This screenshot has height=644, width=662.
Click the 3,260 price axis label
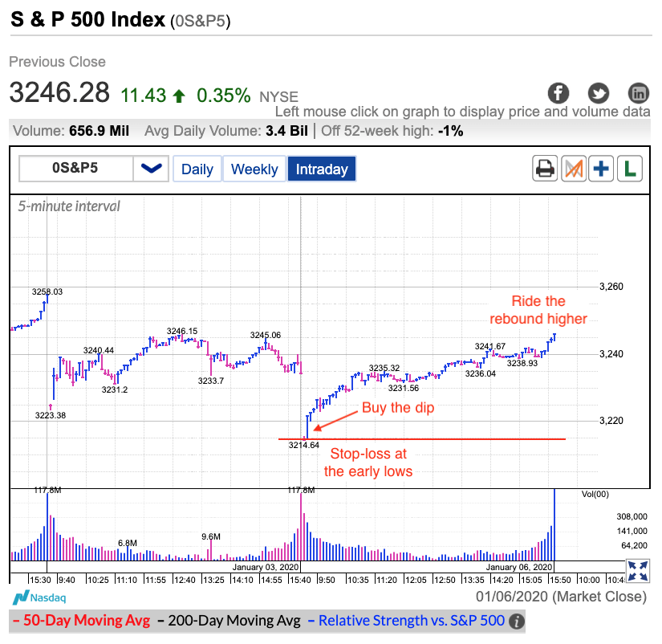coord(611,287)
